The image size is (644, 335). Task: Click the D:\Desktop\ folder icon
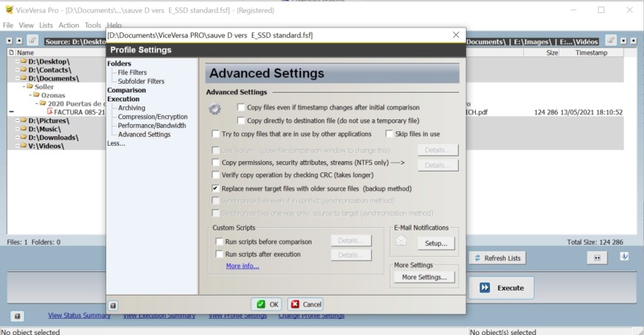point(24,61)
